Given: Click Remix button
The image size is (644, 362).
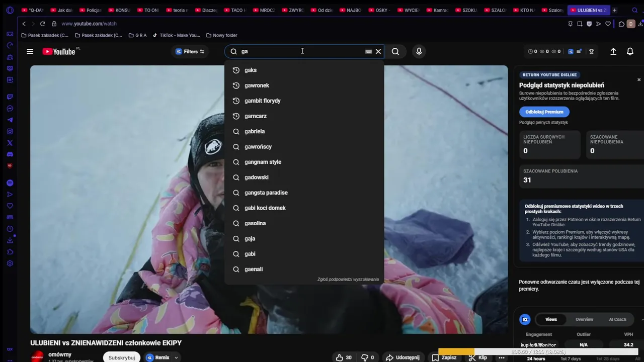Looking at the screenshot, I should [158, 357].
